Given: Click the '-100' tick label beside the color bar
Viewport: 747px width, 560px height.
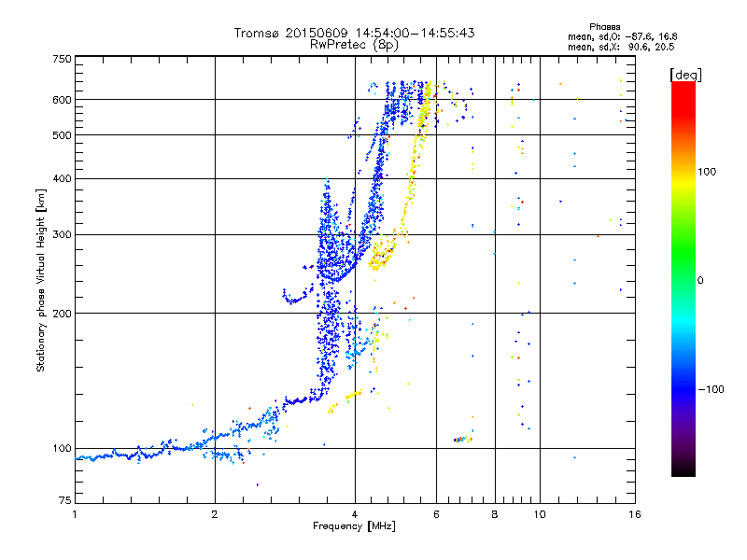Looking at the screenshot, I should pyautogui.click(x=711, y=389).
